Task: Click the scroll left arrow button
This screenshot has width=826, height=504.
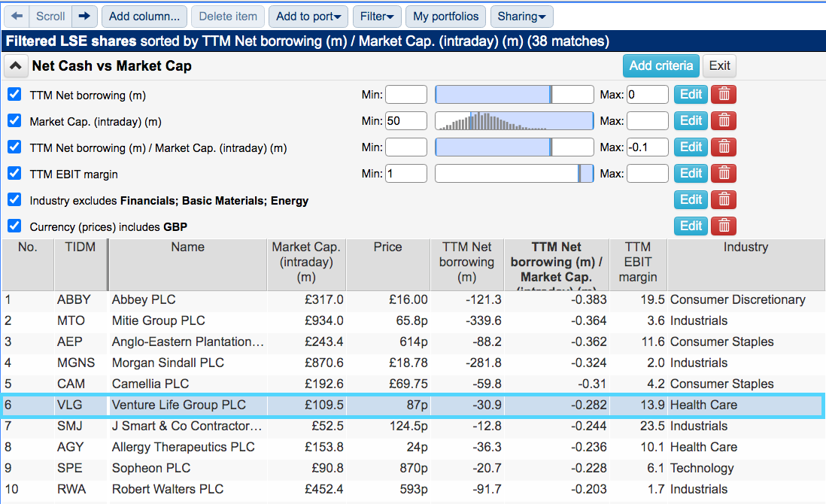Action: tap(17, 17)
